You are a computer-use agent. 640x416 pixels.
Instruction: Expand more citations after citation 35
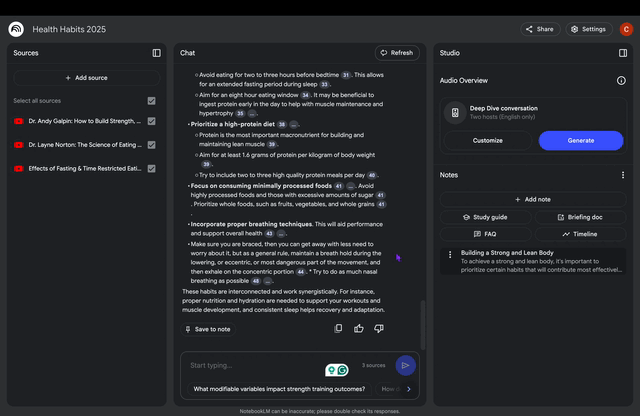[x=252, y=113]
